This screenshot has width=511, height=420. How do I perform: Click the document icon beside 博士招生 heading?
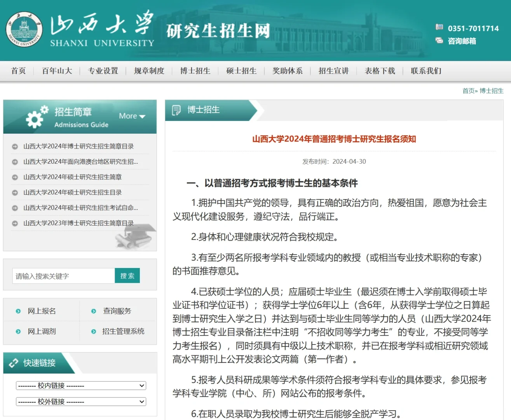point(176,110)
